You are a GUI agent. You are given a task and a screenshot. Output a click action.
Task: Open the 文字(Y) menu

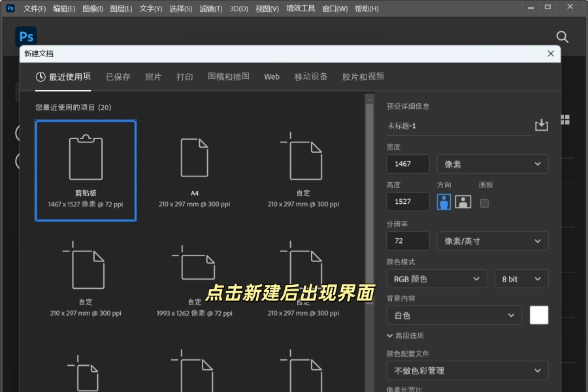[x=151, y=8]
